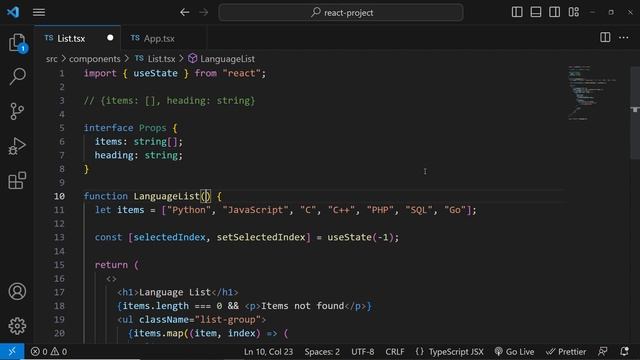Click the commented line on line 3
Viewport: 640px width, 360px height.
click(x=169, y=101)
